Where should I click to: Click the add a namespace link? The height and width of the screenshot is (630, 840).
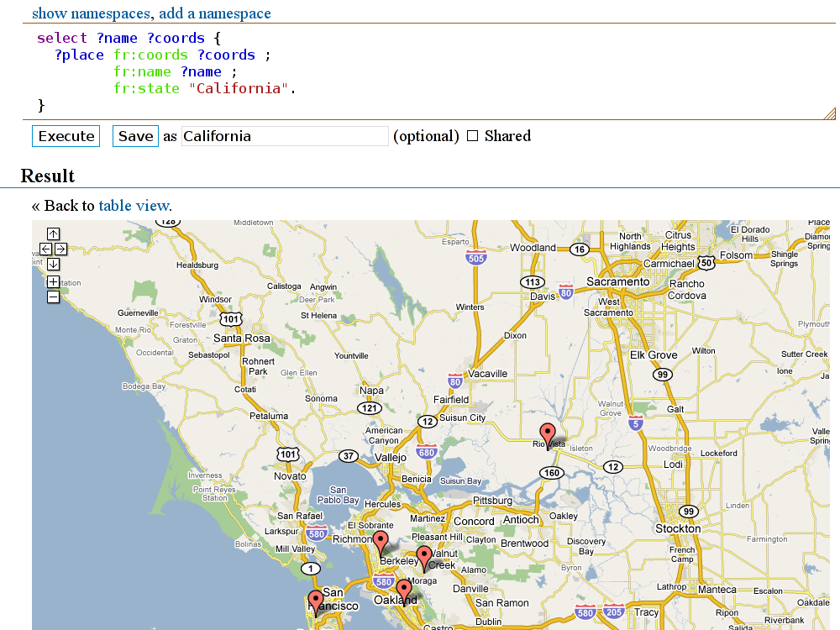215,13
